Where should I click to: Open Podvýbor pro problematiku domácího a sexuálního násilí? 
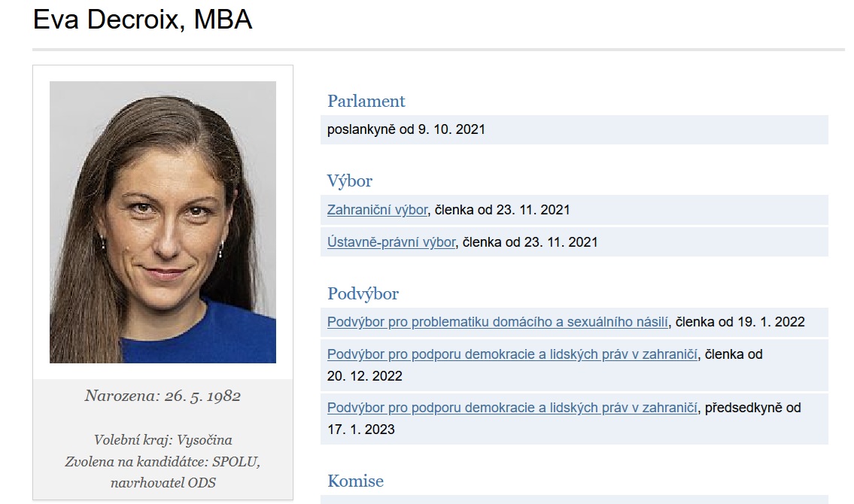click(497, 322)
